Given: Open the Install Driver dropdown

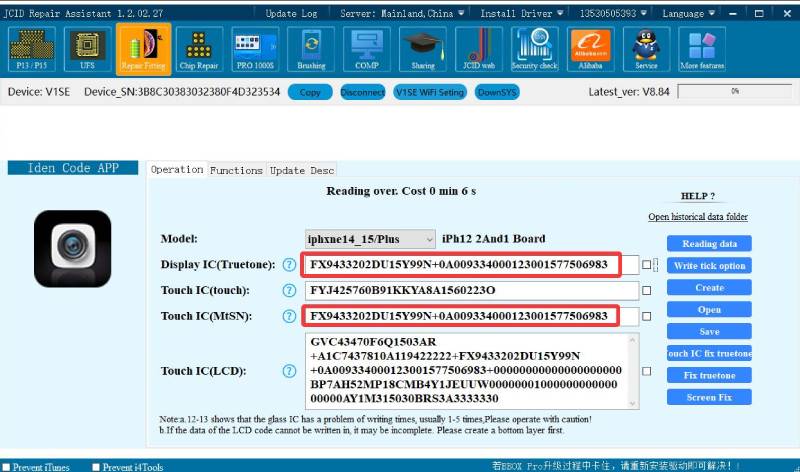Looking at the screenshot, I should point(521,13).
